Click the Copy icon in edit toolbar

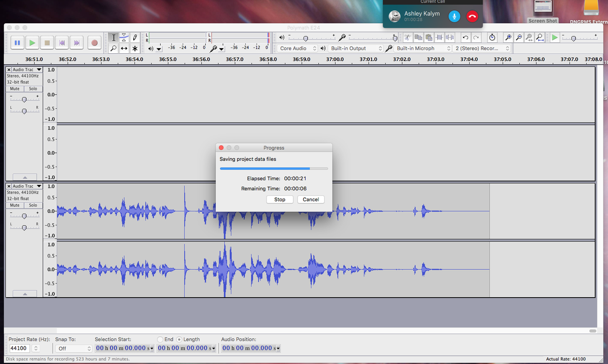coord(418,37)
